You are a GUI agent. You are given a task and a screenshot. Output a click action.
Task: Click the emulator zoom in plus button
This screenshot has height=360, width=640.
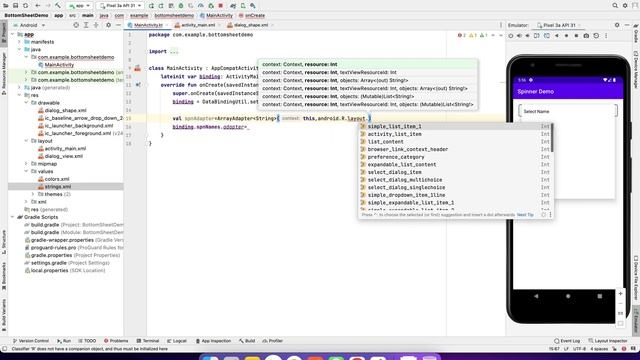[x=620, y=293]
